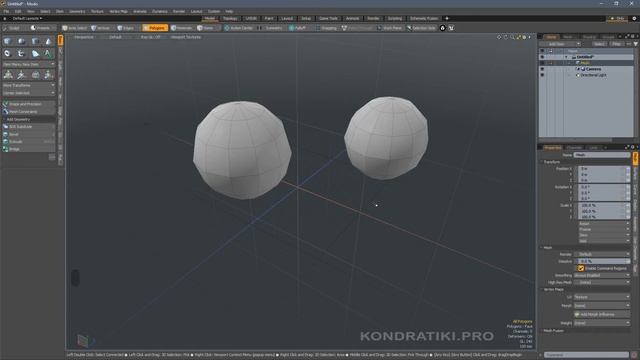Click the viewport zoom magnifier icon
This screenshot has height=360, width=640.
click(513, 37)
